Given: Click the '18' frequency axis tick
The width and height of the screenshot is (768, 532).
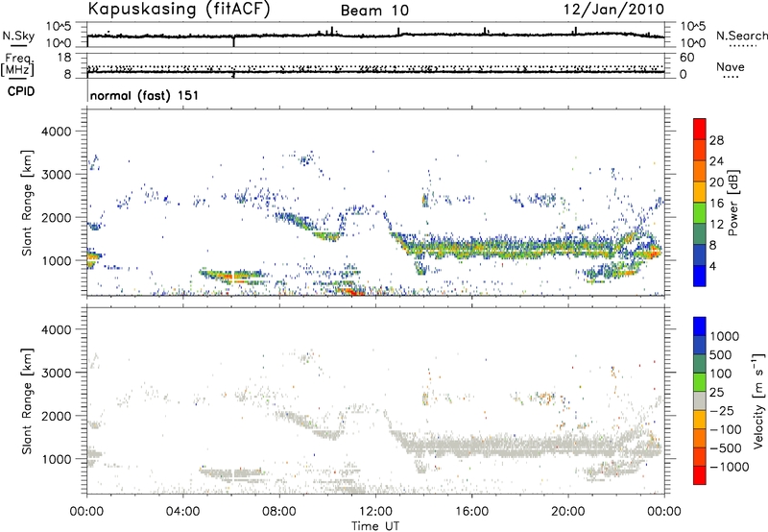Looking at the screenshot, I should pos(64,57).
